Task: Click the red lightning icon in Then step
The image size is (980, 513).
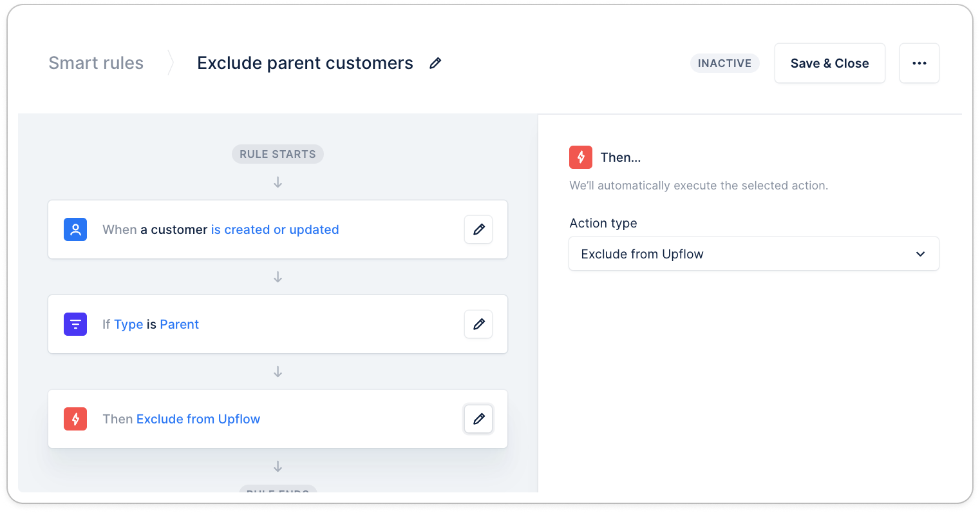Action: coord(75,419)
